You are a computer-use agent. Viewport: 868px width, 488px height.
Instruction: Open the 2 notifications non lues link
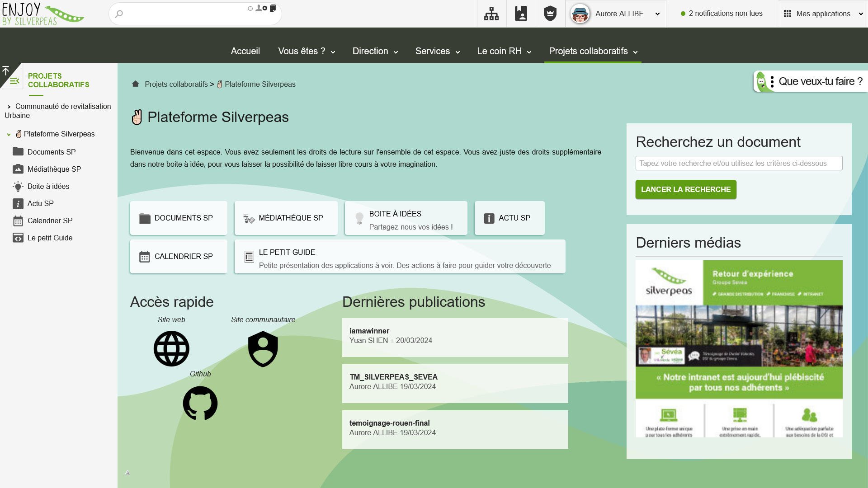point(725,14)
